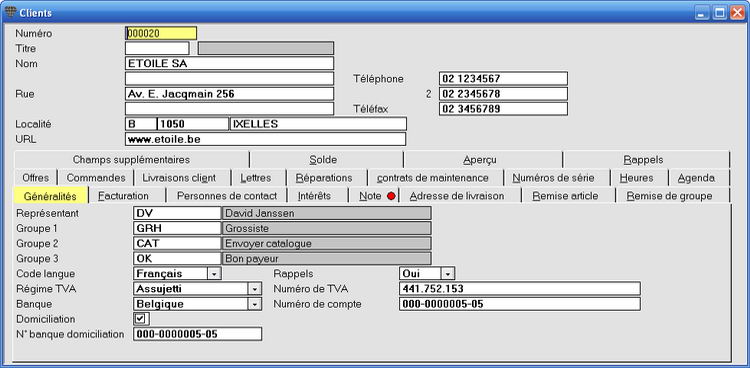Click the N° banque domiciliation field
This screenshot has width=750, height=368.
pos(198,334)
